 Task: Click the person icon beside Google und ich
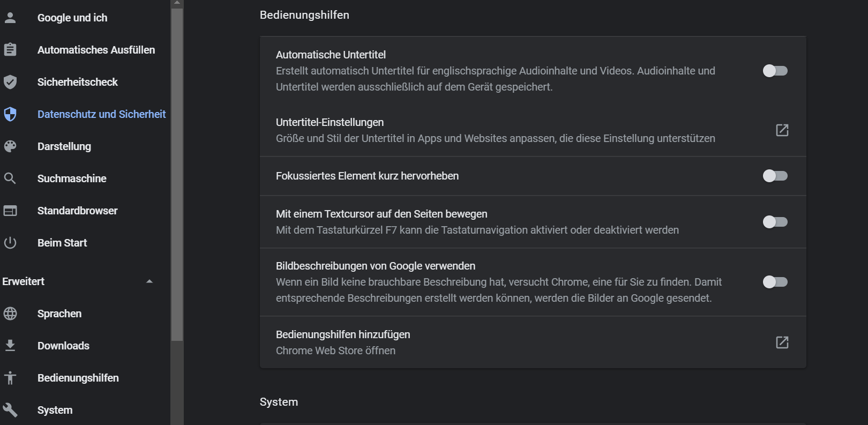click(x=10, y=18)
